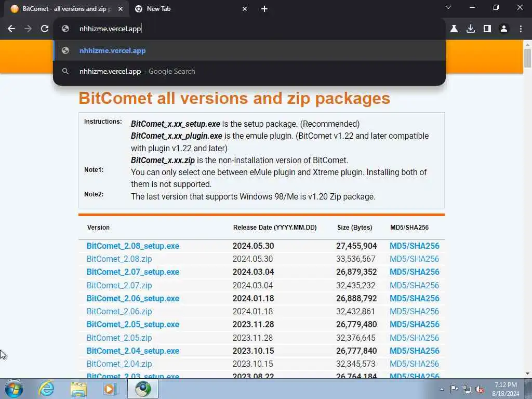Image resolution: width=532 pixels, height=399 pixels.
Task: Open the Chrome Labs flask icon
Action: 454,29
